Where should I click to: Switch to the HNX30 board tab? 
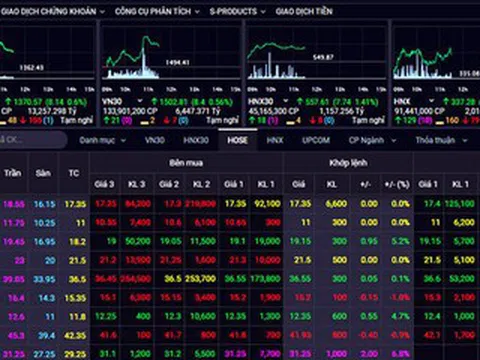(196, 140)
